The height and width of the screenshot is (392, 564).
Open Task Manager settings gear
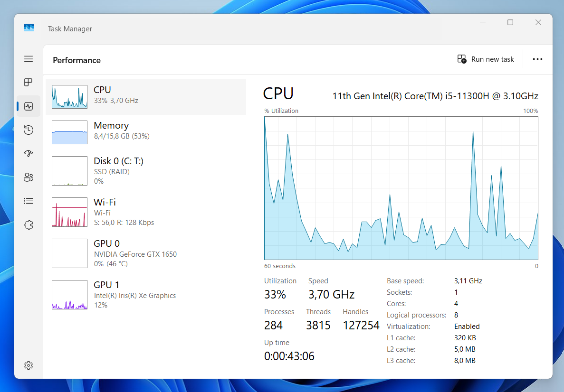pos(29,365)
